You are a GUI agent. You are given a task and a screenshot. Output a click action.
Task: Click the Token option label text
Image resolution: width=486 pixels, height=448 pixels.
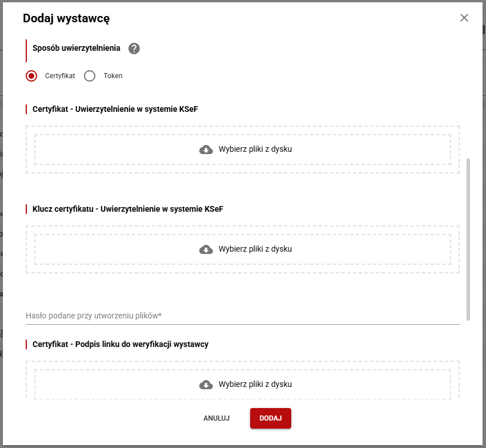pyautogui.click(x=113, y=76)
